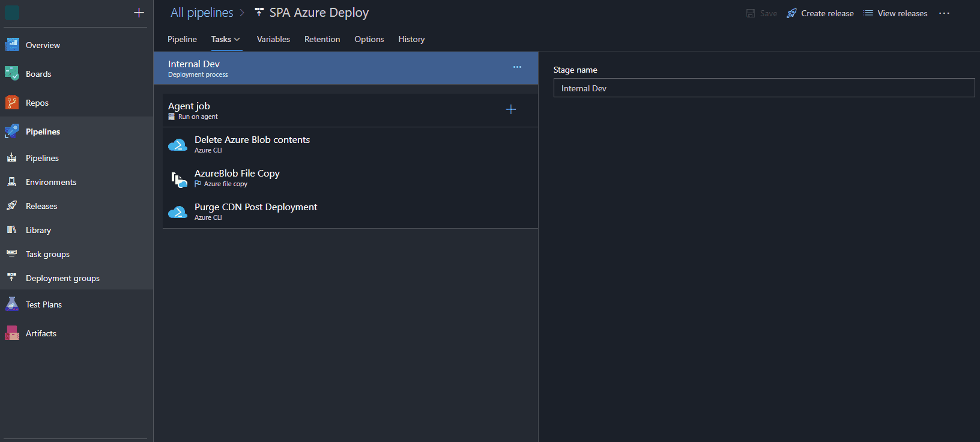Click the Pipelines sub-item icon
The height and width of the screenshot is (442, 980).
pyautogui.click(x=11, y=157)
